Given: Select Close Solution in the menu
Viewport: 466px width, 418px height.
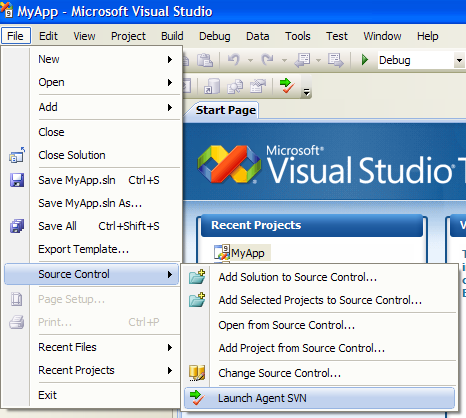Looking at the screenshot, I should coord(92,155).
